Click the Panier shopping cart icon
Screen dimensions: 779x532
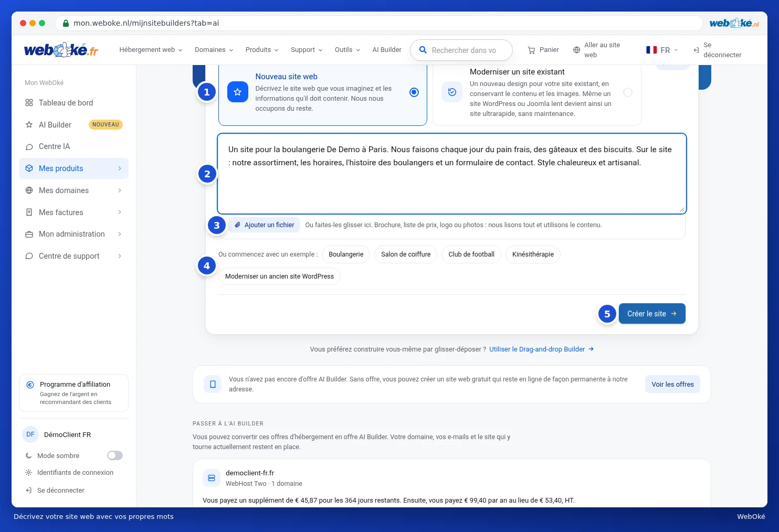531,50
